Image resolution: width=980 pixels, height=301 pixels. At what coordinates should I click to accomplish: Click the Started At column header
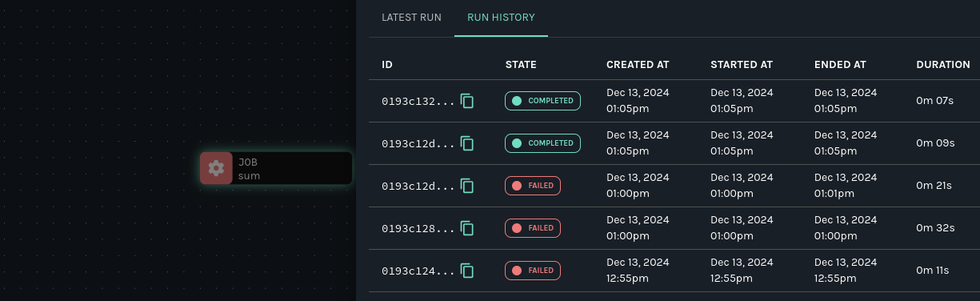pyautogui.click(x=741, y=65)
